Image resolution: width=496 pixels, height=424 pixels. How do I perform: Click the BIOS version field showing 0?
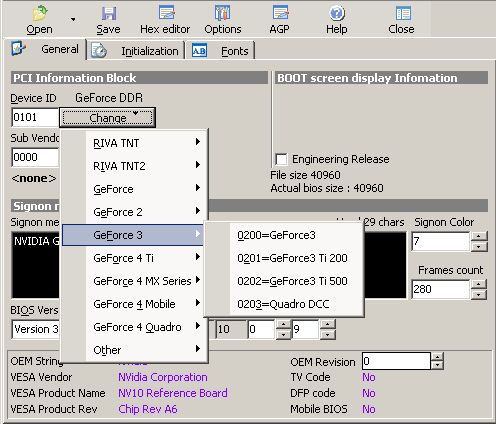pos(261,329)
